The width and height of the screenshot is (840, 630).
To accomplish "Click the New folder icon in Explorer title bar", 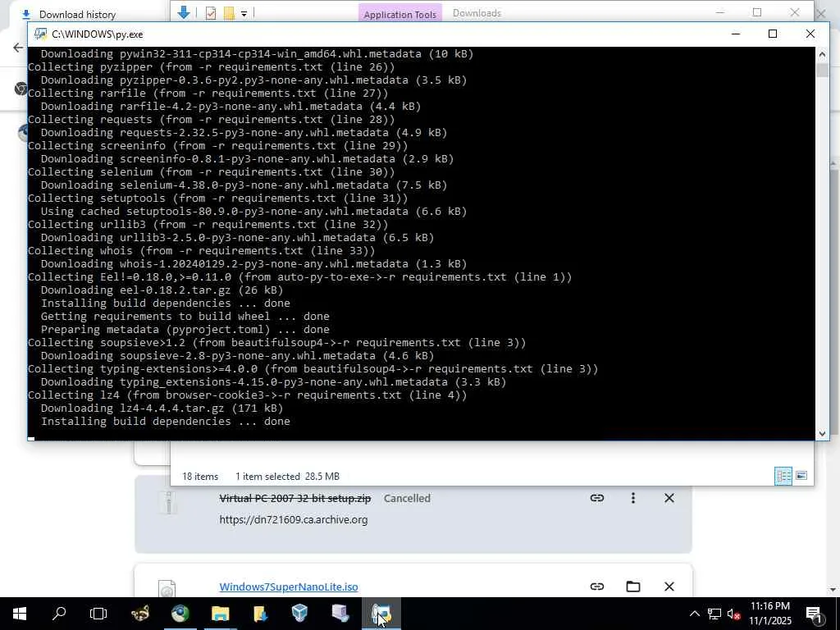I will (229, 13).
